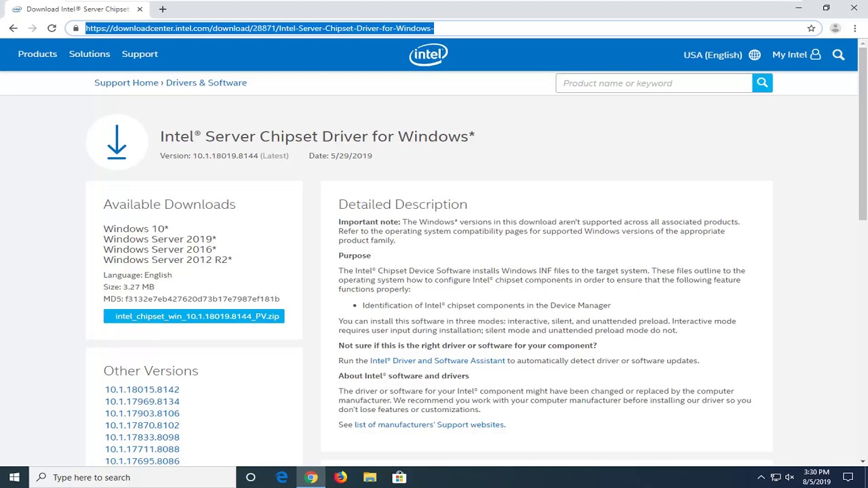Viewport: 868px width, 488px height.
Task: Click the Size: 3.27 MB text
Action: 129,287
